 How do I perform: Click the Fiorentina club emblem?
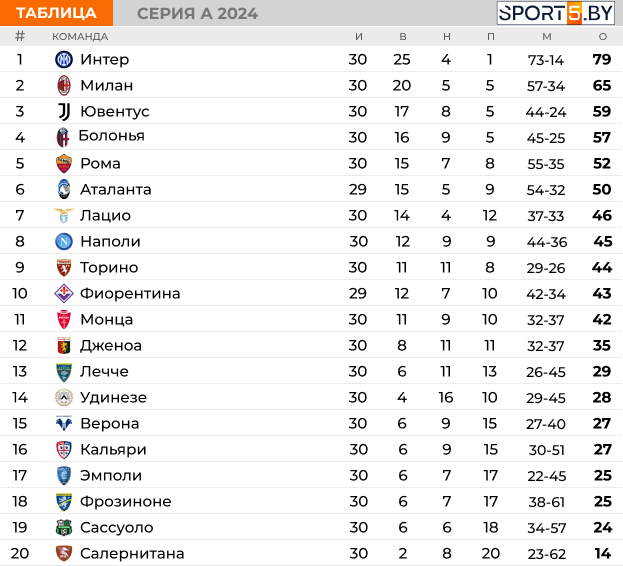64,293
